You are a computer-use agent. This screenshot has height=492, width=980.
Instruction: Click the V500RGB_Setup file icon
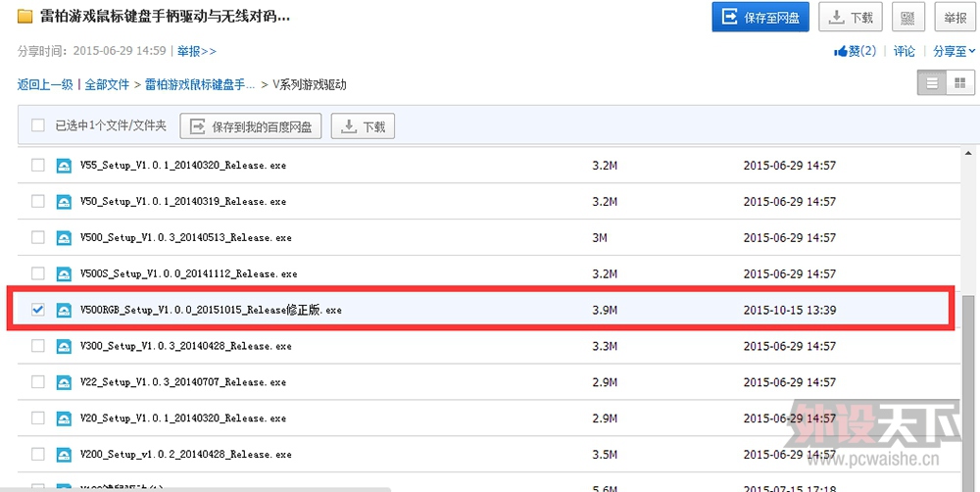65,310
